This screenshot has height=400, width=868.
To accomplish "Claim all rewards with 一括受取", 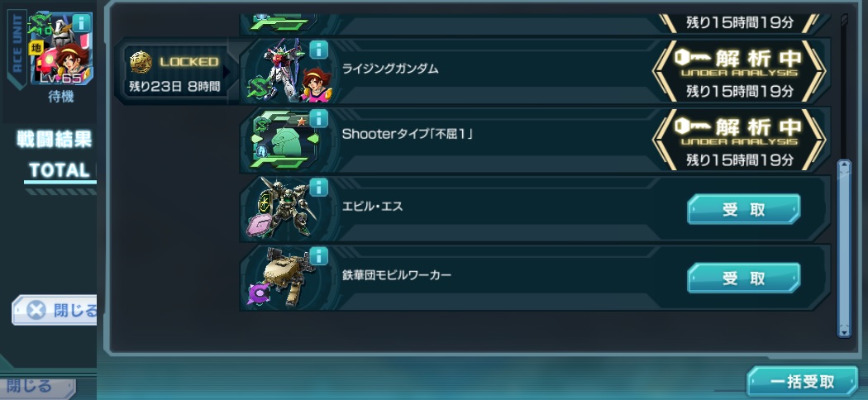I will pos(802,382).
